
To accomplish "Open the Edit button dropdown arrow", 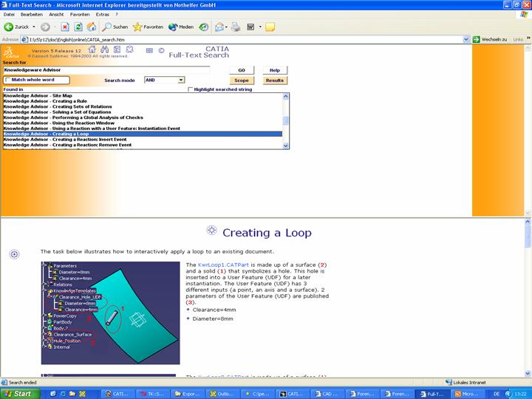I will point(260,27).
